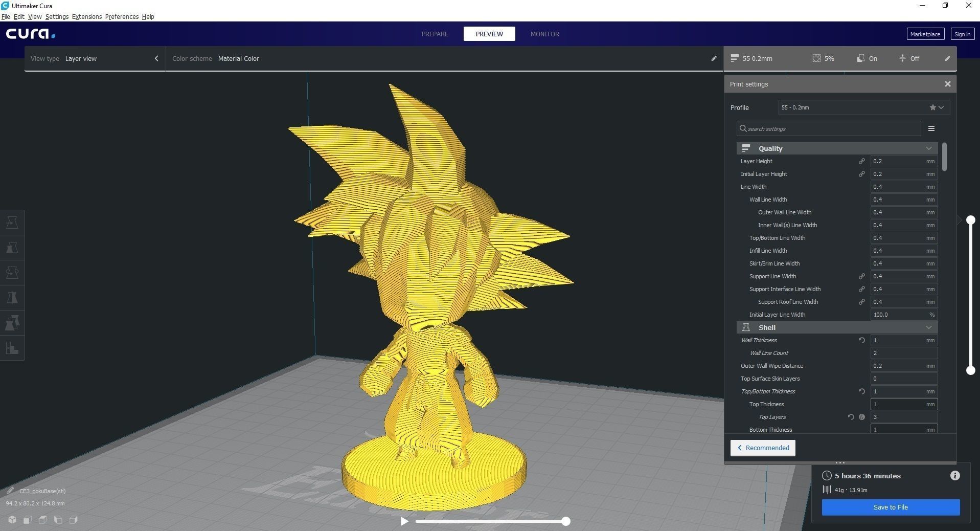Edit color scheme with pencil icon
The width and height of the screenshot is (980, 531).
pyautogui.click(x=714, y=58)
